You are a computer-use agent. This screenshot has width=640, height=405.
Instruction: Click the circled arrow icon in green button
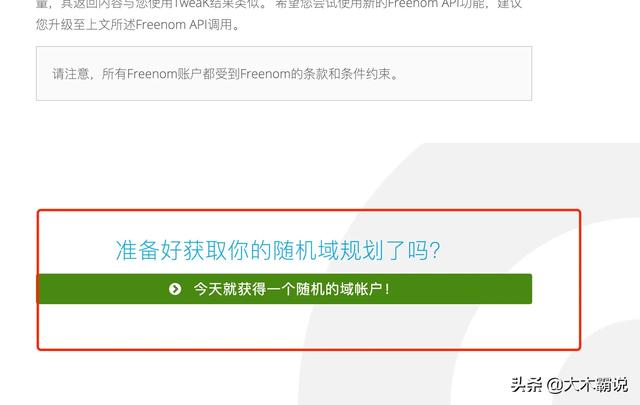[175, 289]
